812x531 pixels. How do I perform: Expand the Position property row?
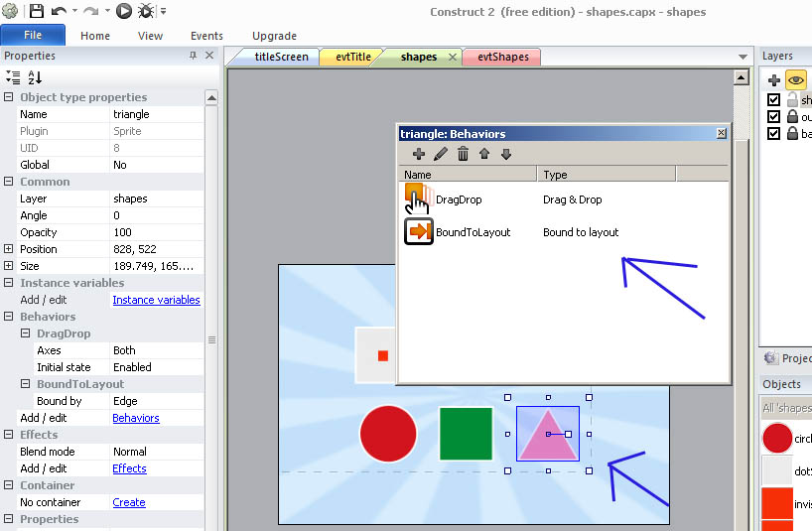click(x=9, y=249)
